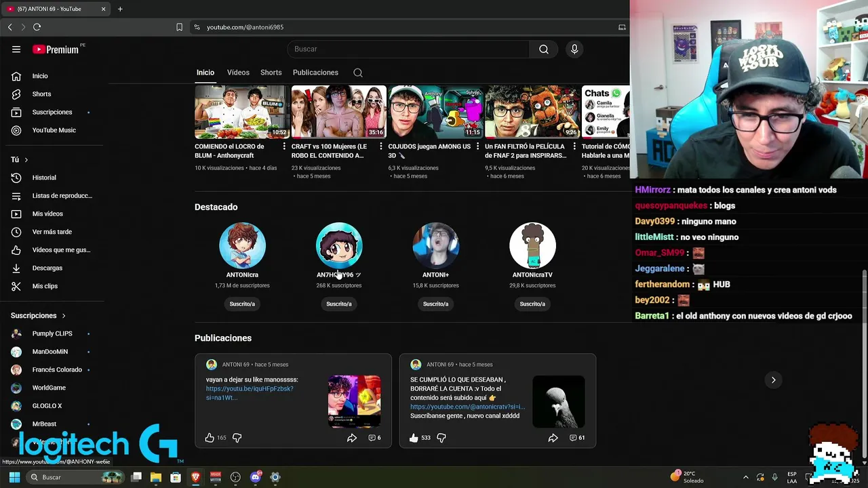This screenshot has height=488, width=868.
Task: Switch to the Inicio channel tab
Action: 205,73
